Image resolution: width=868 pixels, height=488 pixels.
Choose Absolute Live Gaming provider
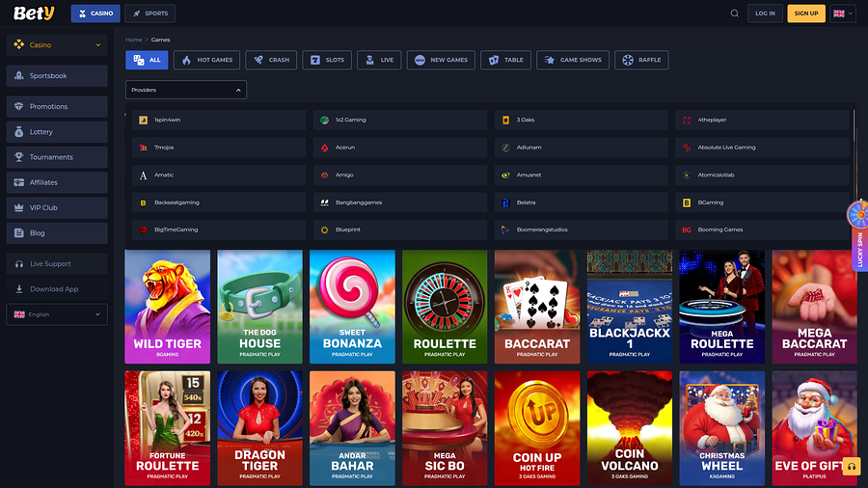pos(762,148)
